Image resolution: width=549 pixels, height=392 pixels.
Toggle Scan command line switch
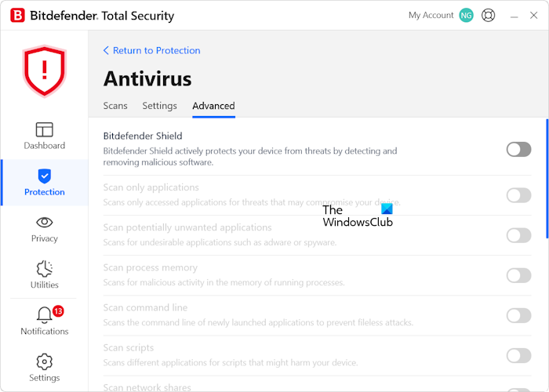pos(518,315)
